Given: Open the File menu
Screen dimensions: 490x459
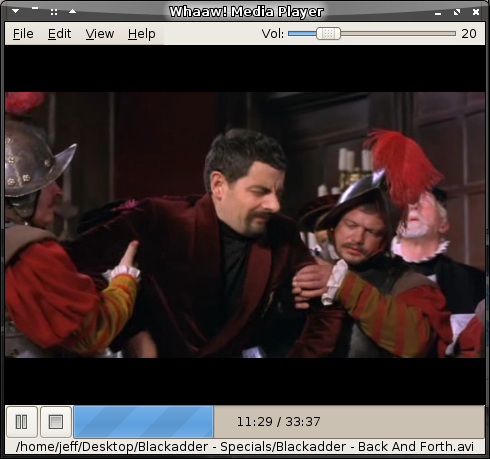Looking at the screenshot, I should pyautogui.click(x=23, y=34).
